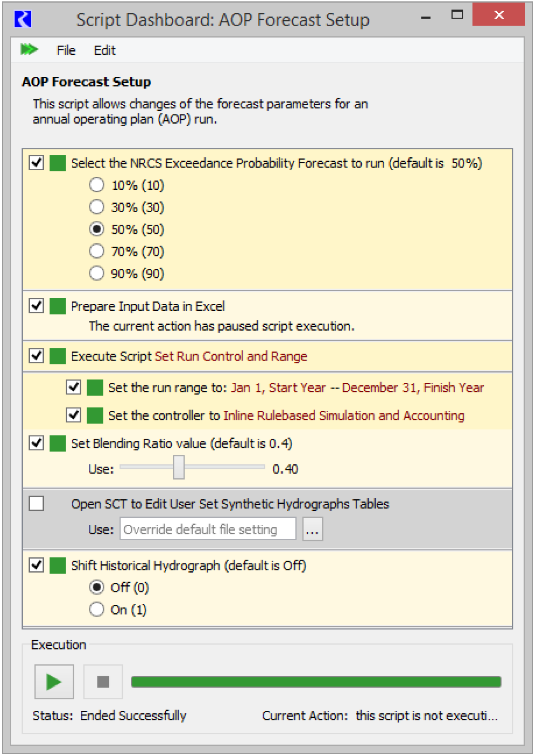Uncheck Set the run range checkbox

click(x=74, y=387)
